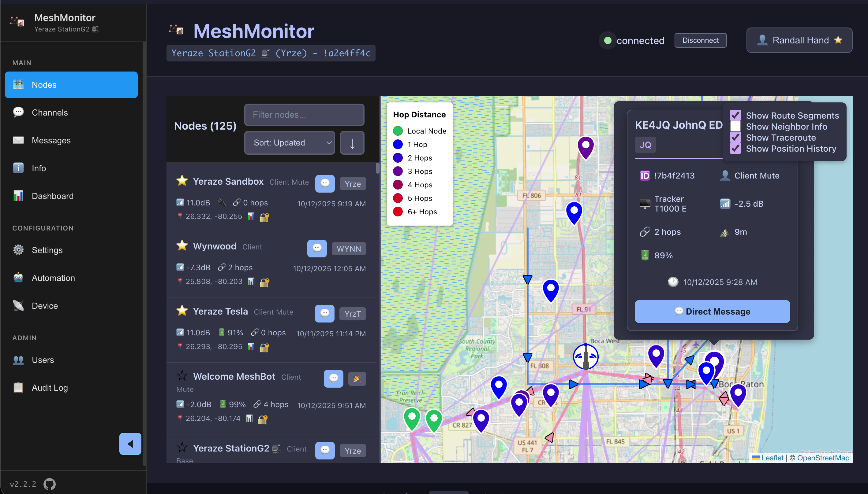Enable Show Neighbor Info

pyautogui.click(x=735, y=126)
